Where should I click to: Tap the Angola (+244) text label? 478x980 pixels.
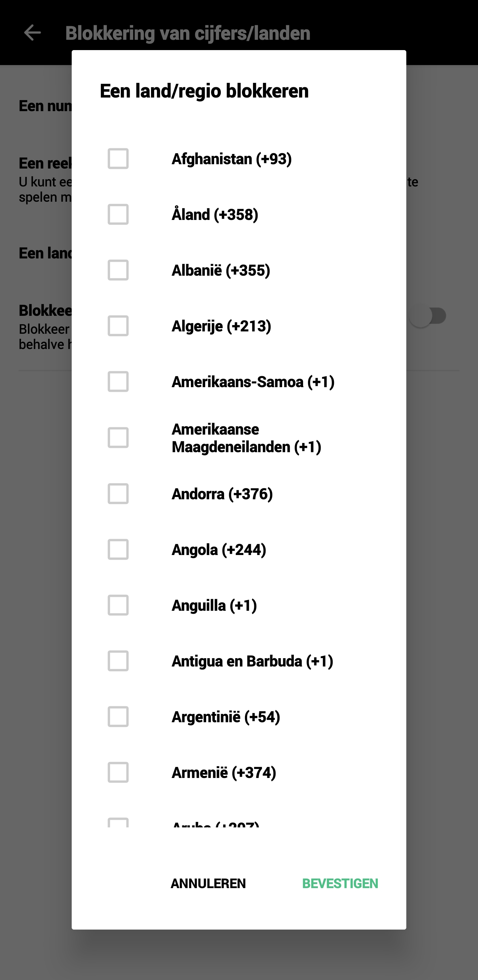coord(219,550)
